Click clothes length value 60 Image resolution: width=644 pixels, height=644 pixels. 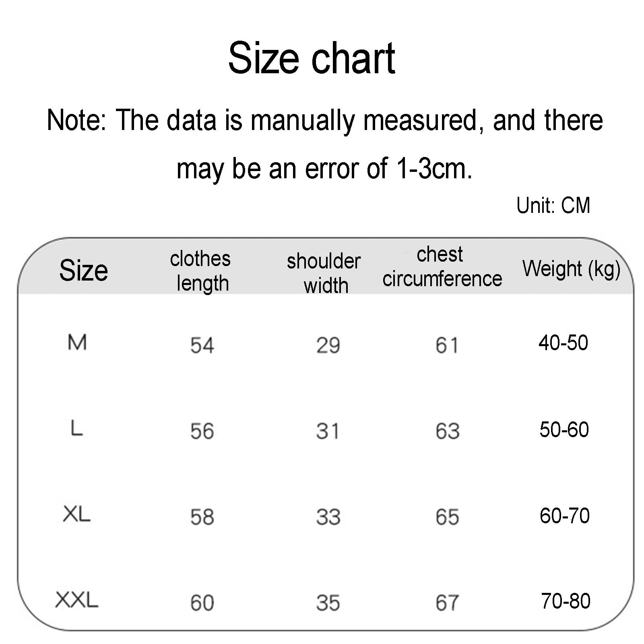(202, 603)
